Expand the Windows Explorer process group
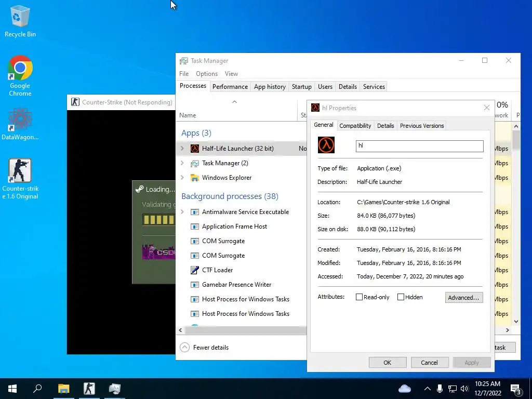This screenshot has height=399, width=532. [182, 178]
